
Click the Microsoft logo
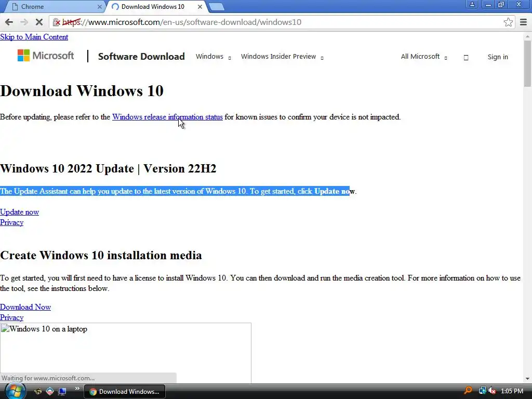coord(46,56)
